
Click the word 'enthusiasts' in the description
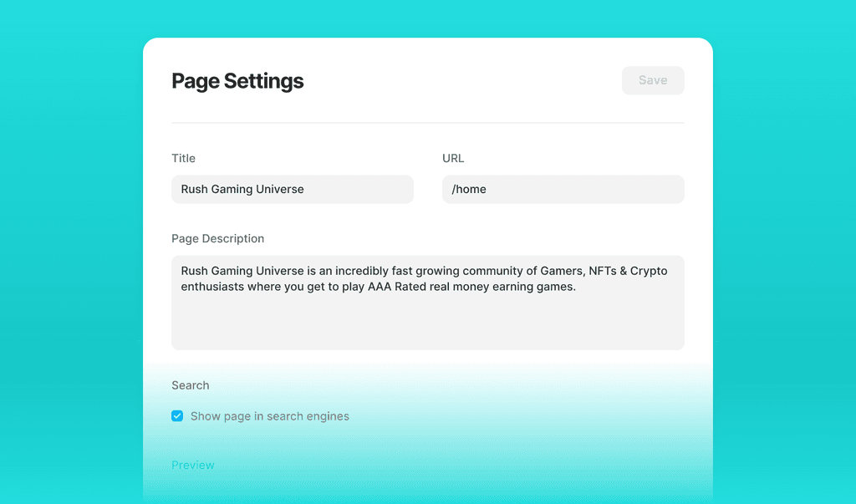pyautogui.click(x=212, y=288)
